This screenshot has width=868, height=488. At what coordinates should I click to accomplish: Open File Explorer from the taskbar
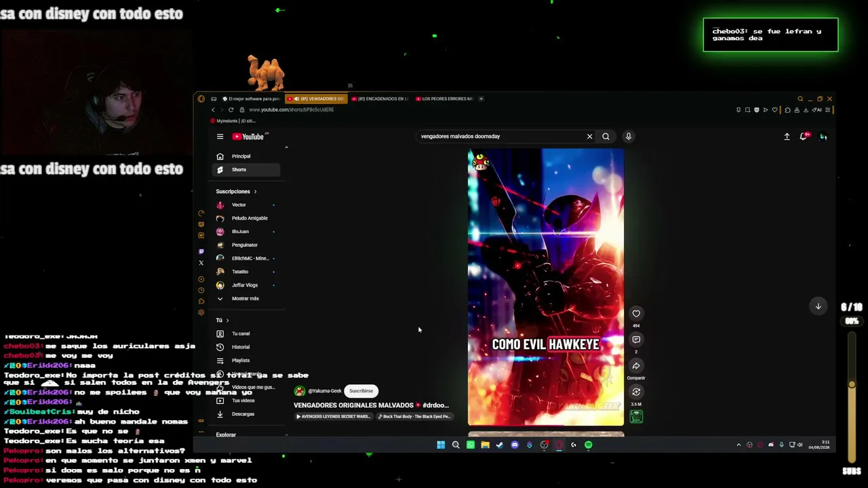click(x=485, y=445)
